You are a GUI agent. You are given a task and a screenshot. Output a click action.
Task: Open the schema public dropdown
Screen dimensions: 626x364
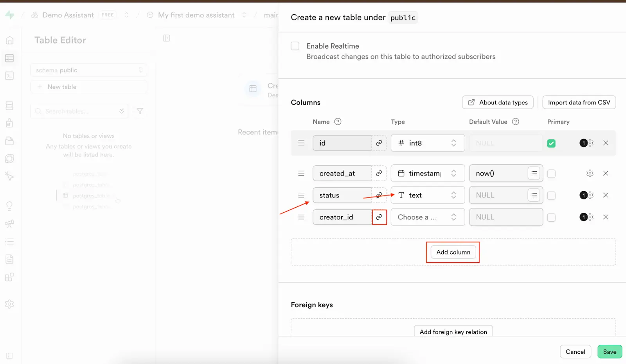pyautogui.click(x=88, y=70)
